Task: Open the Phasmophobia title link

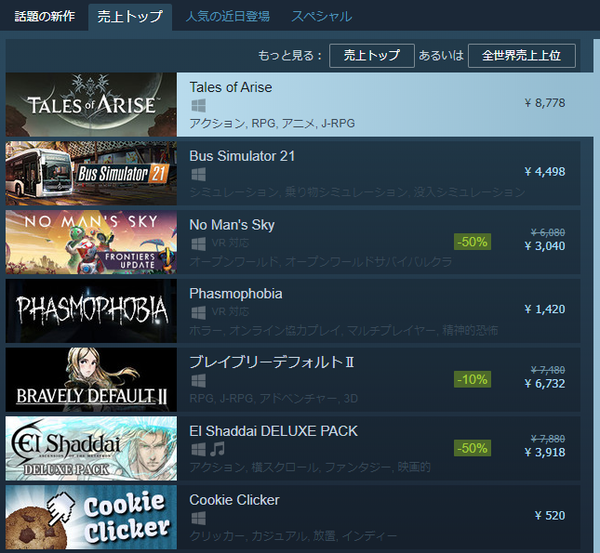Action: 236,294
